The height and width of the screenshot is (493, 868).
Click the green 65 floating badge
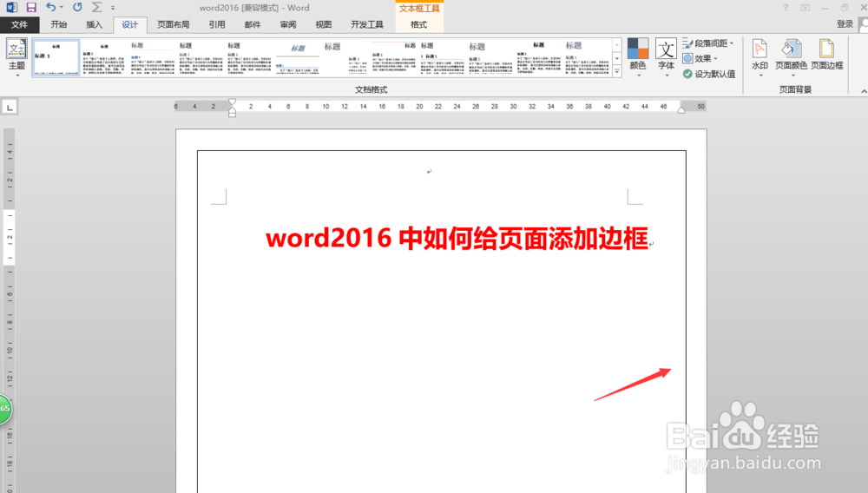(5, 409)
